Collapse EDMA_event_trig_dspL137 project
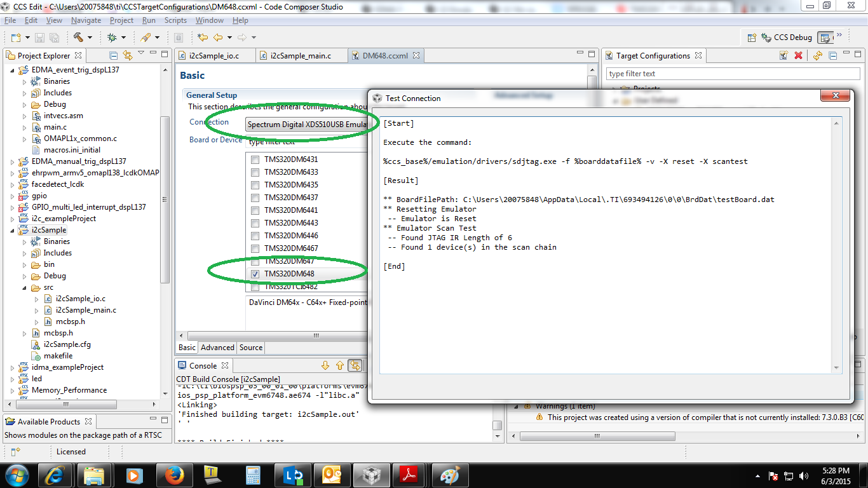Screen dimensions: 868x488 point(12,70)
